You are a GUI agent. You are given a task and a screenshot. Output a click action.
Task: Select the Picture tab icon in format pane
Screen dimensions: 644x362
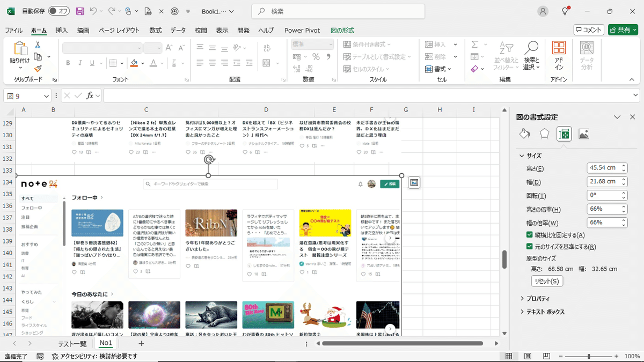tap(584, 134)
